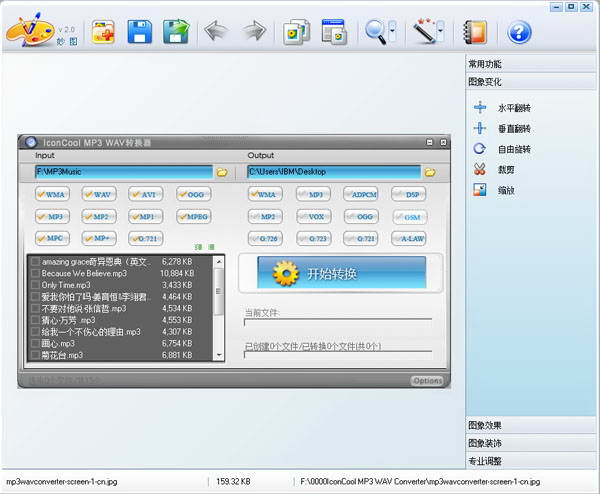Image resolution: width=600 pixels, height=494 pixels.
Task: Click the C:\Users\IBM\Desktop output path field
Action: 334,172
